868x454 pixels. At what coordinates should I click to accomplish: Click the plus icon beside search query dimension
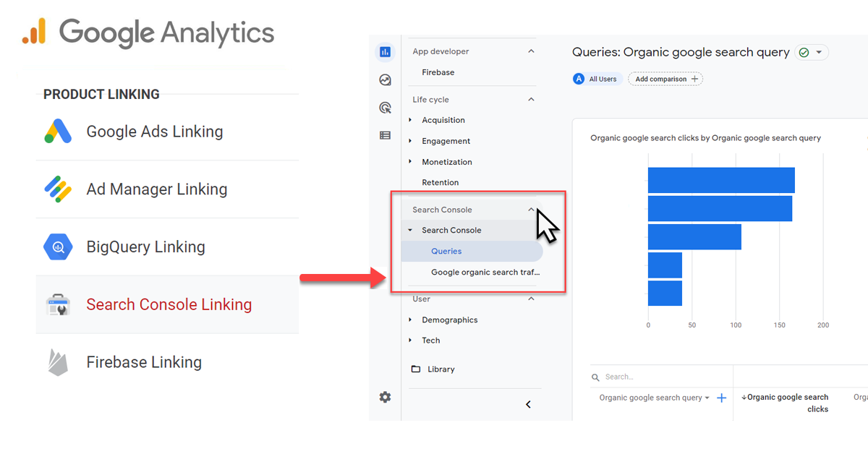pos(721,398)
